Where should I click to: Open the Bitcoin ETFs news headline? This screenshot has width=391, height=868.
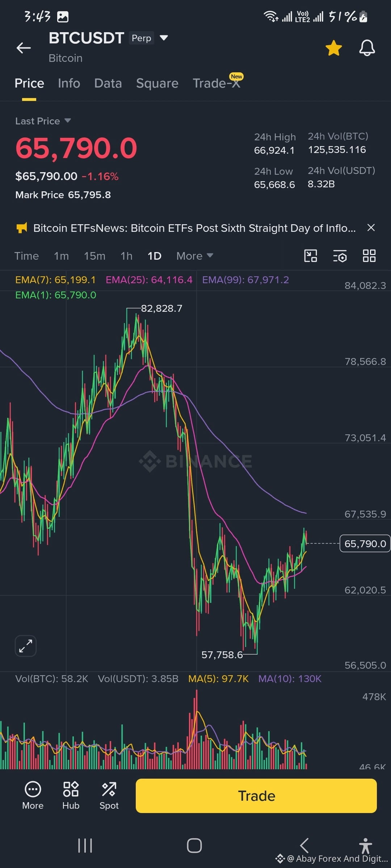coord(194,228)
